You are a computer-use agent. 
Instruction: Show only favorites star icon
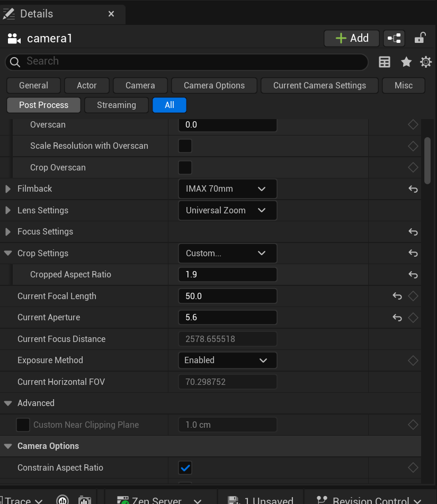click(x=406, y=62)
